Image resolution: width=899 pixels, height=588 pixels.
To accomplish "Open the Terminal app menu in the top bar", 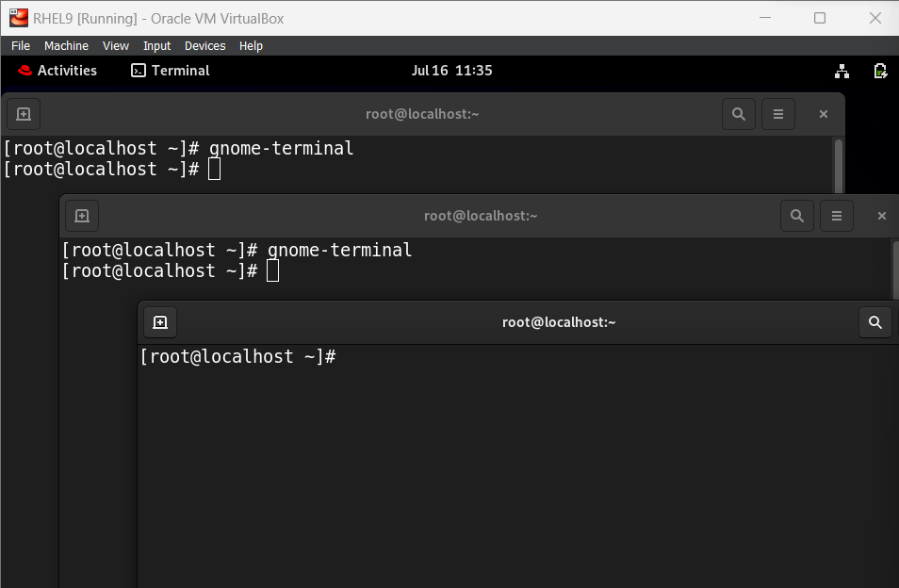I will tap(170, 71).
